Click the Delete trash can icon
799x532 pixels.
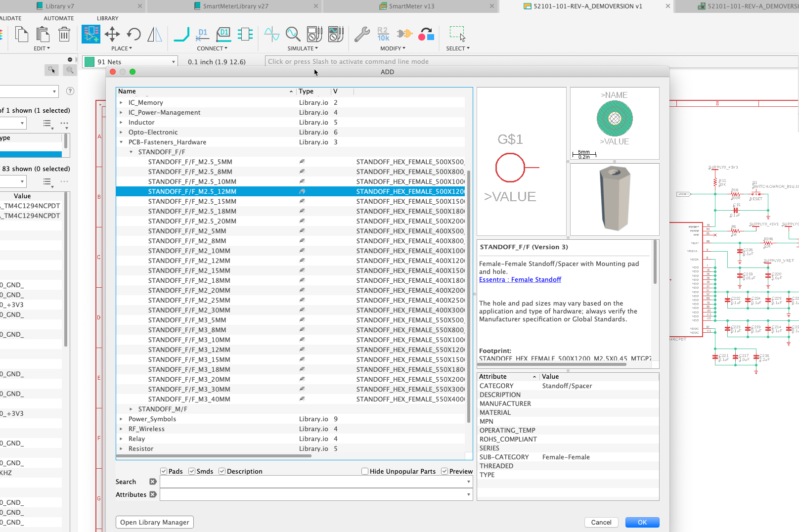point(64,34)
